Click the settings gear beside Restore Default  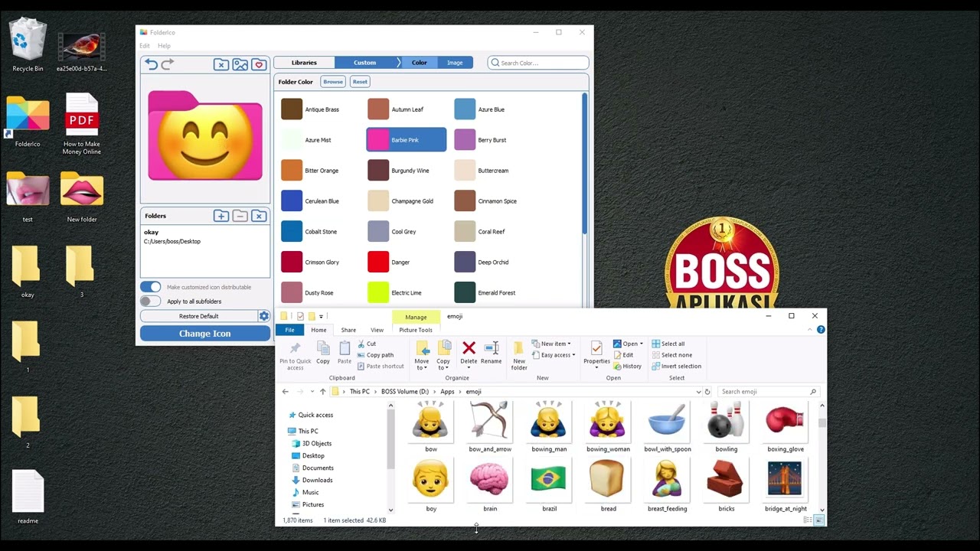pyautogui.click(x=264, y=315)
